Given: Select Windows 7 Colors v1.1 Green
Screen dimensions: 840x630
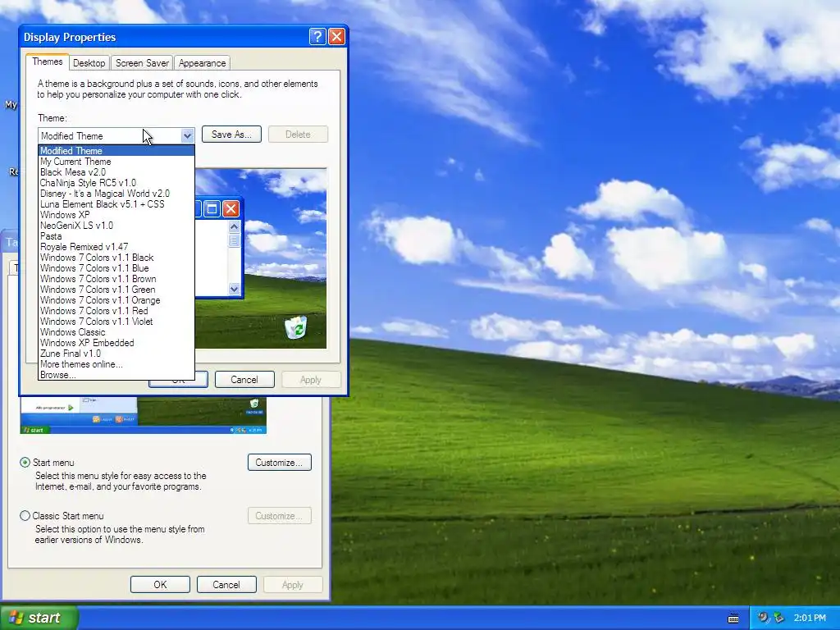Looking at the screenshot, I should coord(116,290).
